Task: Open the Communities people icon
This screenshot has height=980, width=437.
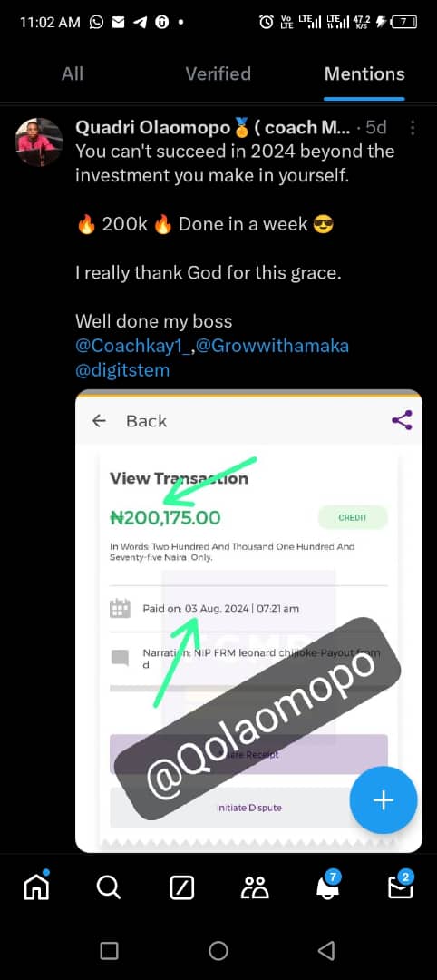Action: click(x=255, y=887)
